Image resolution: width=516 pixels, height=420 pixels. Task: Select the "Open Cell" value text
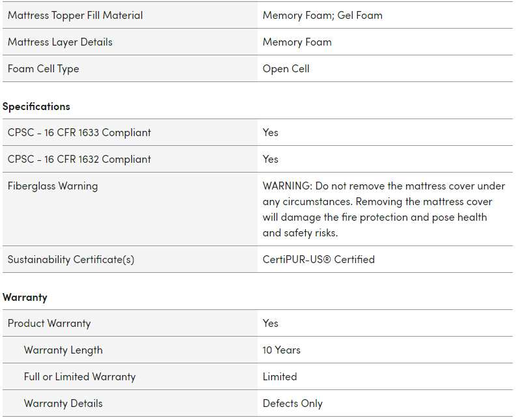coord(286,68)
